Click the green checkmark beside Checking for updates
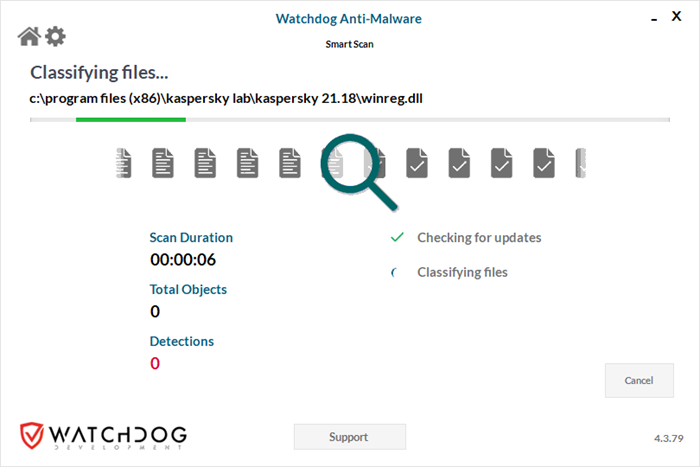This screenshot has width=700, height=467. [397, 237]
